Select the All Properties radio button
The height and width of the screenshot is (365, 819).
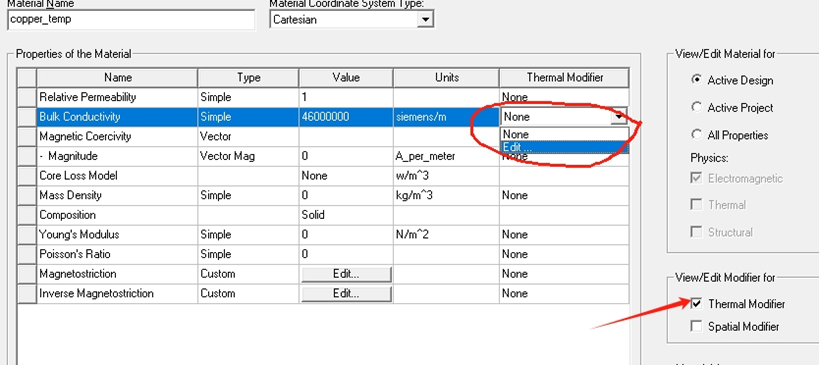696,135
